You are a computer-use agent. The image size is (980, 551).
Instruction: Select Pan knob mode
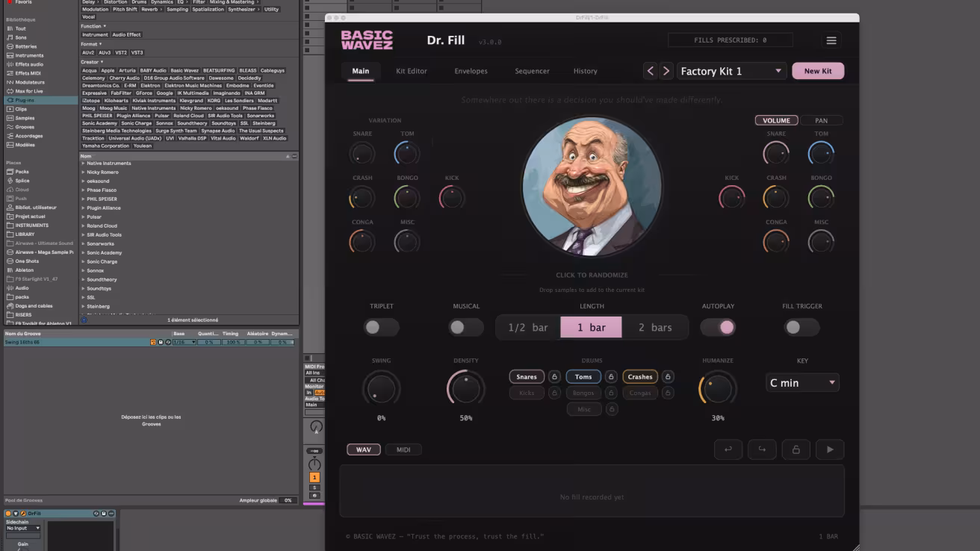821,120
